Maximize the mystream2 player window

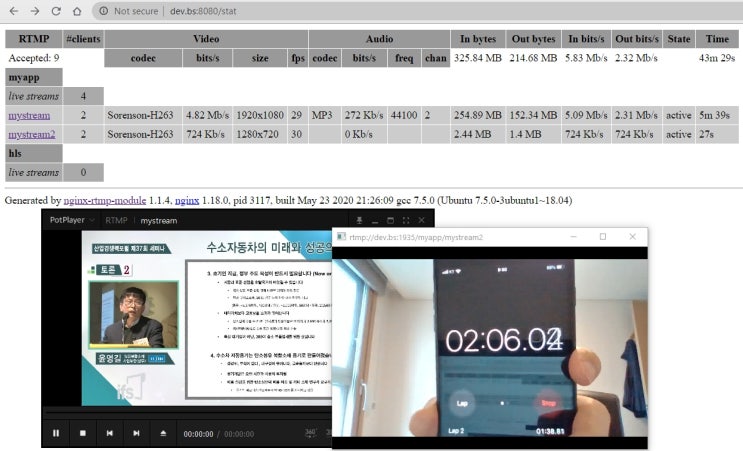click(x=603, y=236)
